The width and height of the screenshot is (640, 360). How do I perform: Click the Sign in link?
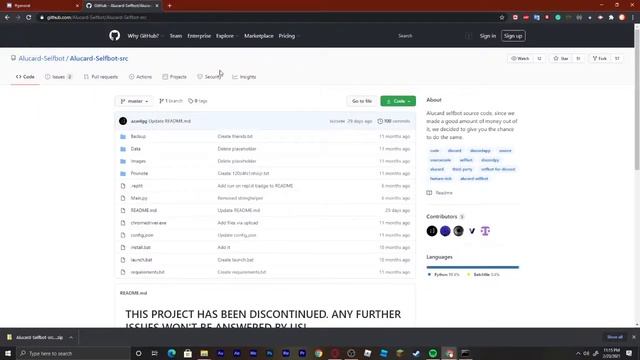pyautogui.click(x=488, y=36)
